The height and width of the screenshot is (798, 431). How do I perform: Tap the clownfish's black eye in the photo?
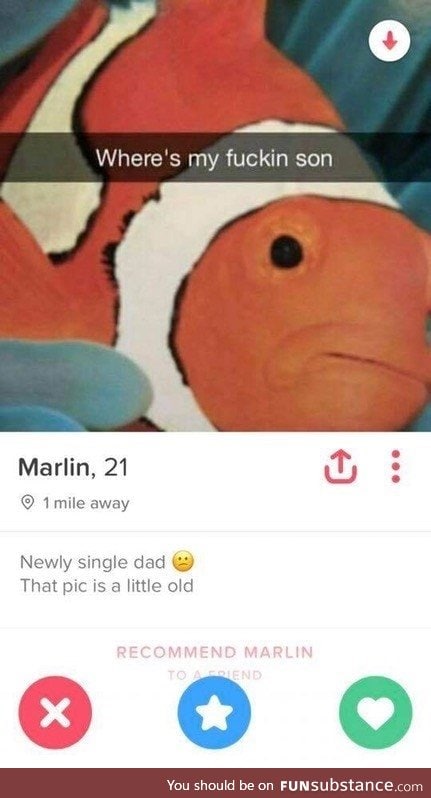(x=286, y=252)
